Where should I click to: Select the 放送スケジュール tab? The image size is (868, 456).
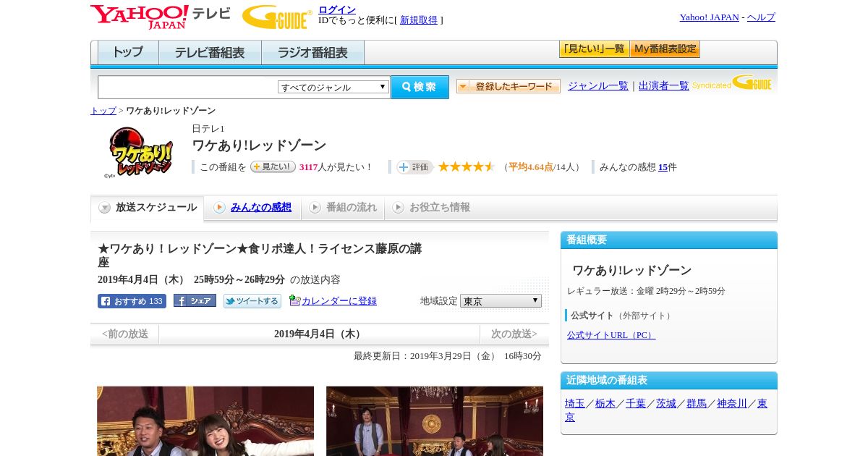(x=147, y=208)
